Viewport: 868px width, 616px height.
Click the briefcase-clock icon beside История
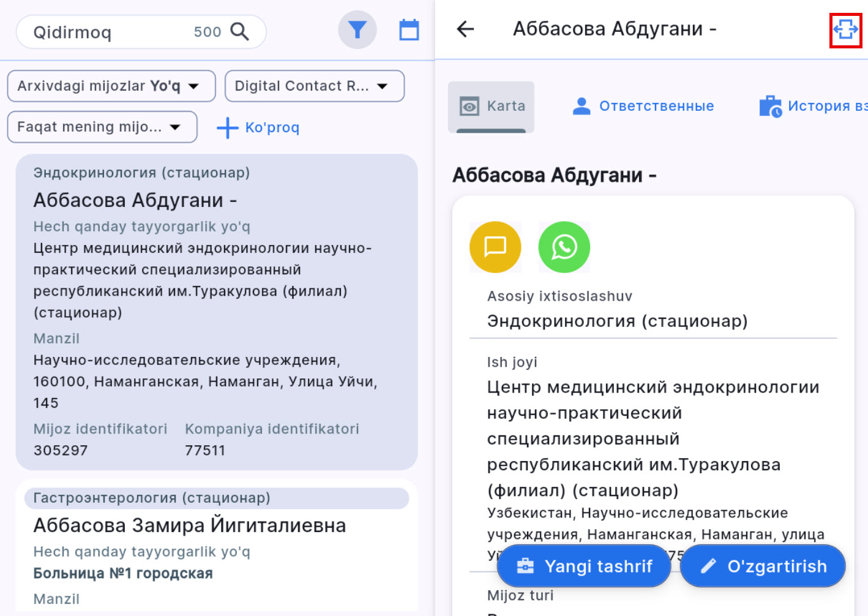point(770,105)
